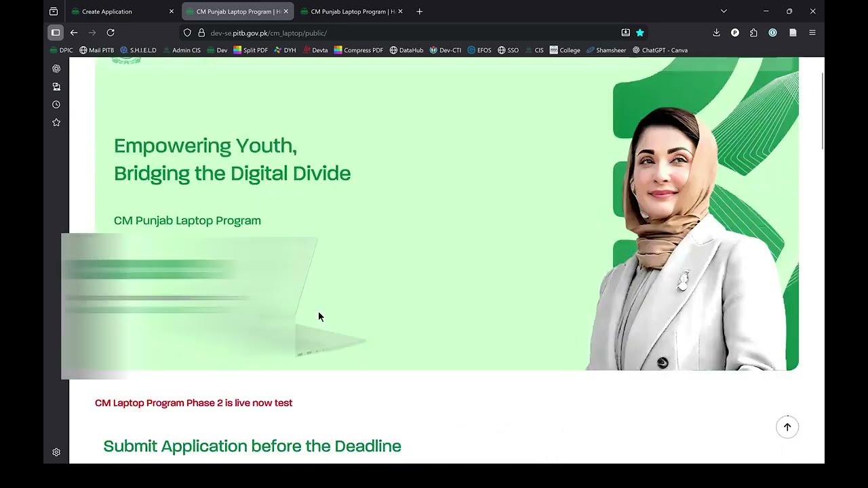Click the round P extension icon
The image size is (868, 488).
(x=735, y=33)
